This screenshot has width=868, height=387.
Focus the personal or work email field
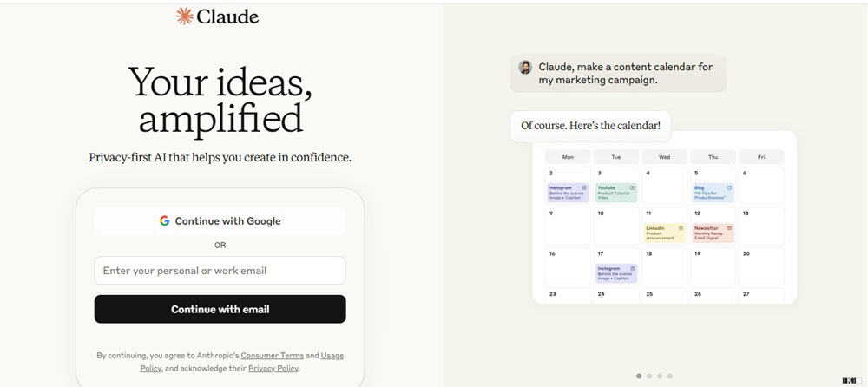click(220, 271)
